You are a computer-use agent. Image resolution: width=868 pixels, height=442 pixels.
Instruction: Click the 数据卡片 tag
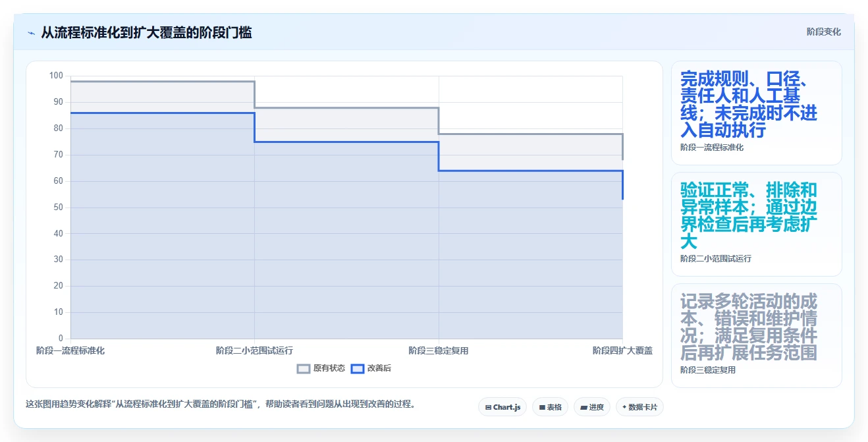(639, 407)
